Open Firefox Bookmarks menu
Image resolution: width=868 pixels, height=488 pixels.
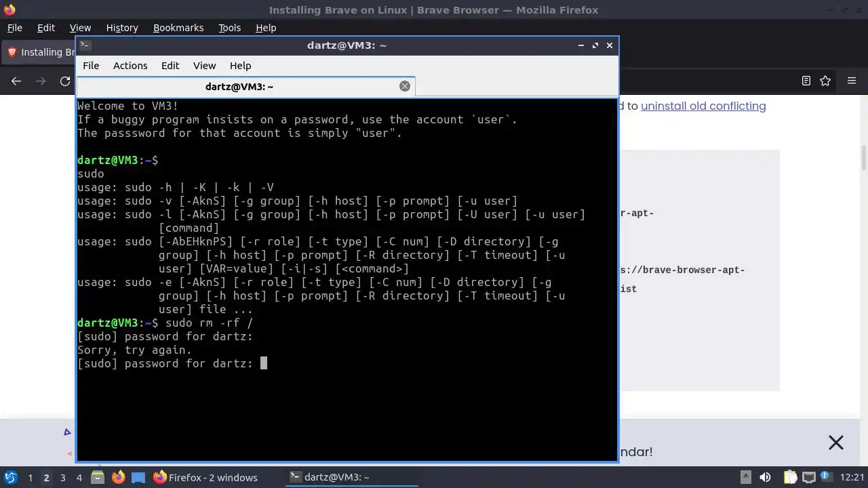[178, 28]
